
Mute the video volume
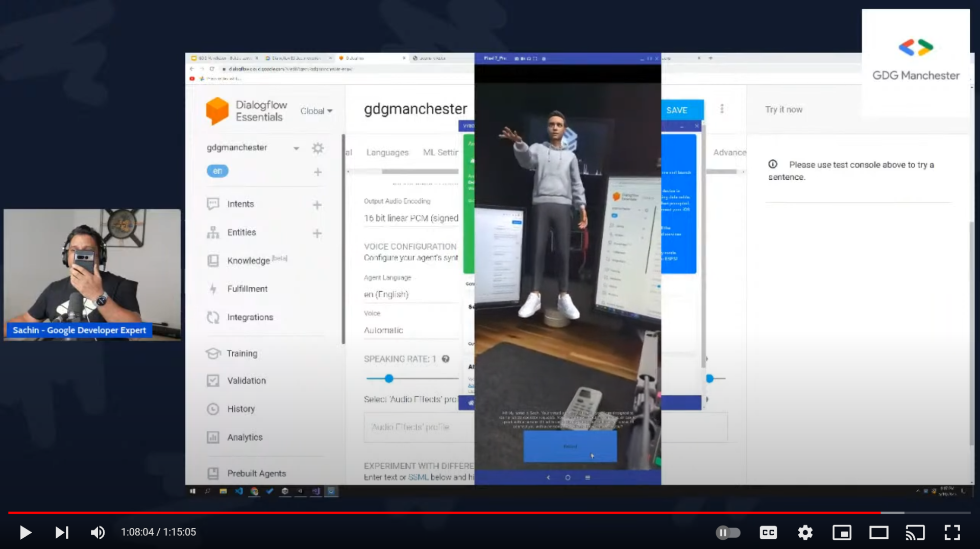tap(97, 532)
